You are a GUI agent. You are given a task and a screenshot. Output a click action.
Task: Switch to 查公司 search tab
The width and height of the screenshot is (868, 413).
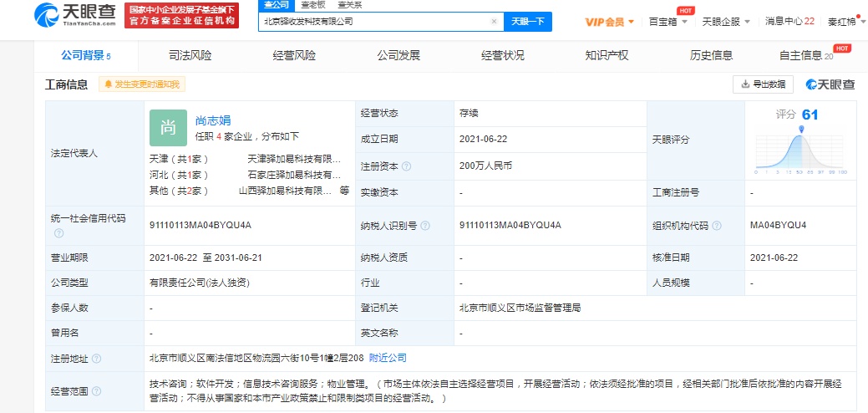pos(275,5)
